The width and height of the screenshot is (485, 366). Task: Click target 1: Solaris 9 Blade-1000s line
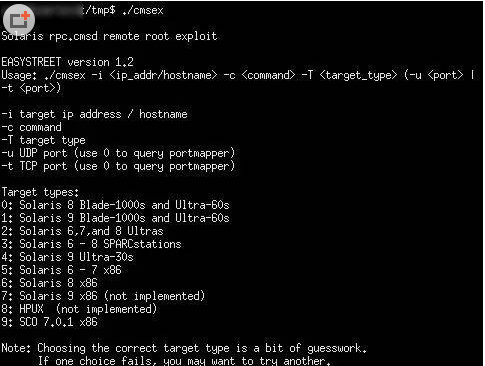point(115,218)
